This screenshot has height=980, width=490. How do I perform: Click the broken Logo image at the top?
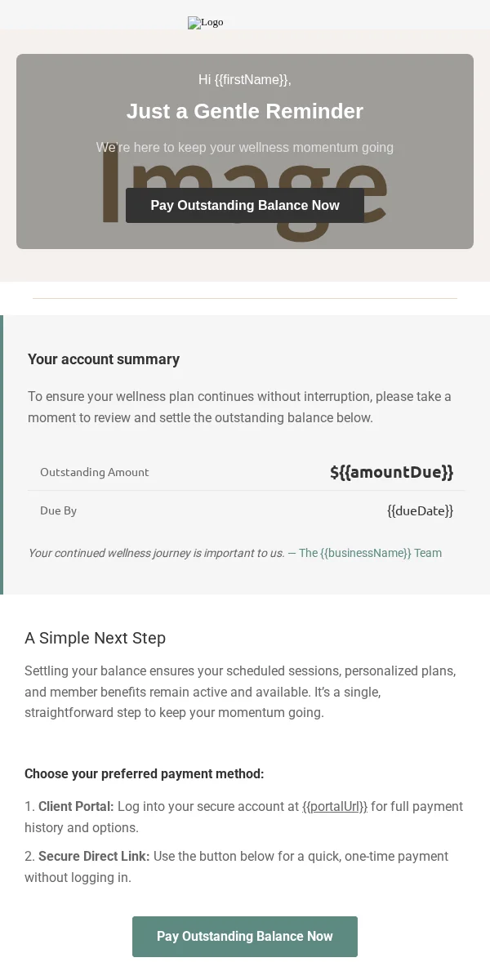tap(206, 22)
